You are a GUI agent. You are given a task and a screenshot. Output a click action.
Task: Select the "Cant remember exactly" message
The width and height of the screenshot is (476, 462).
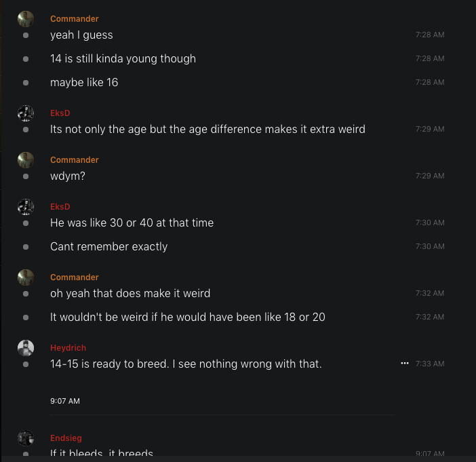tap(108, 246)
